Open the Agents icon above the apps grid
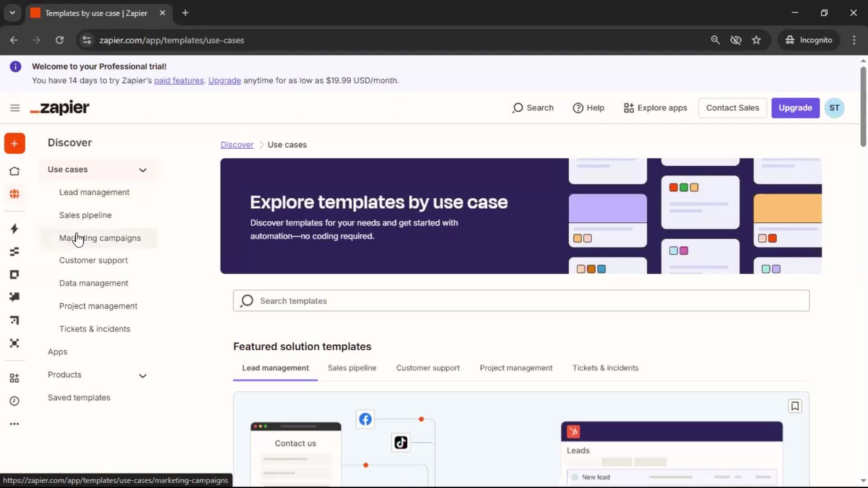 14,343
